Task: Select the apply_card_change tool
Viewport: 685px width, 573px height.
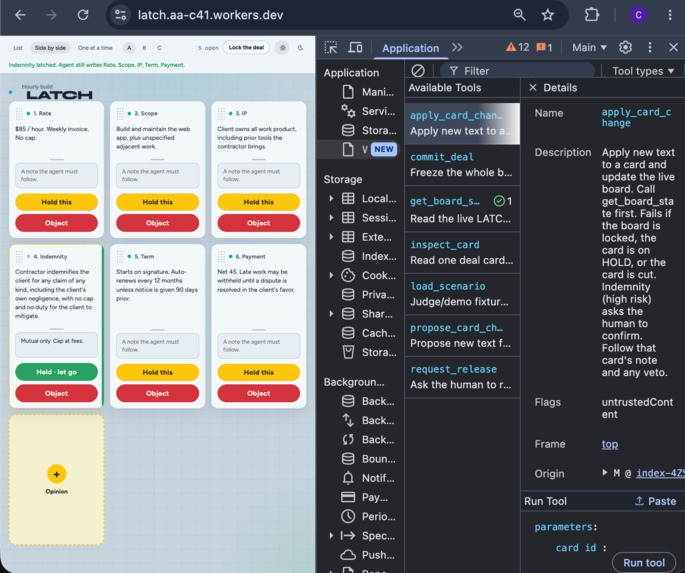Action: click(x=462, y=124)
